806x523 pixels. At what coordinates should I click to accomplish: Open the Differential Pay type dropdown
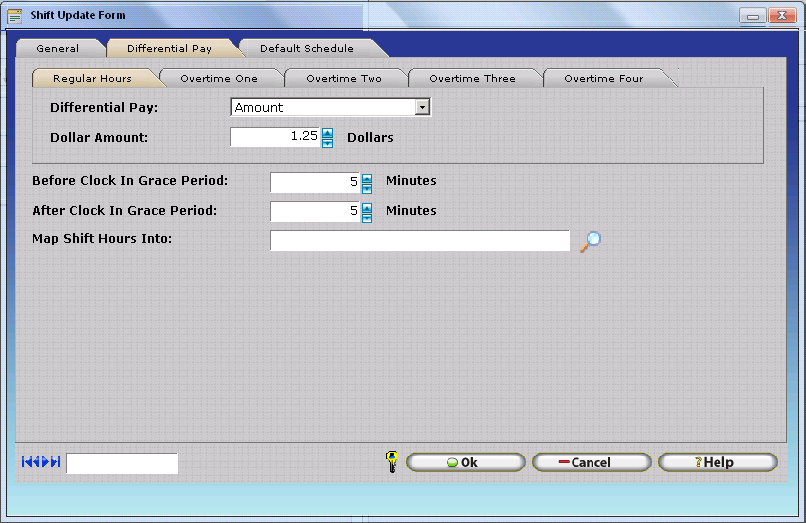pyautogui.click(x=422, y=107)
